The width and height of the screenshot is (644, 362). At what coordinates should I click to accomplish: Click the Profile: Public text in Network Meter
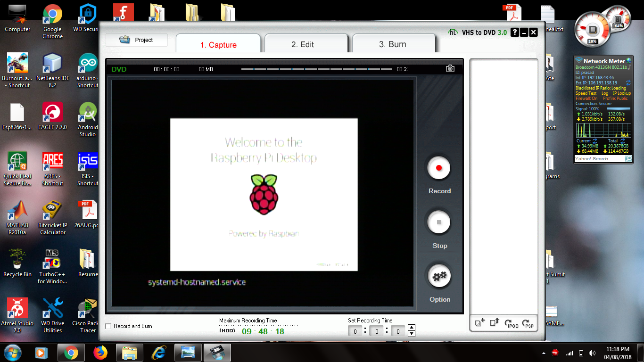coord(615,99)
